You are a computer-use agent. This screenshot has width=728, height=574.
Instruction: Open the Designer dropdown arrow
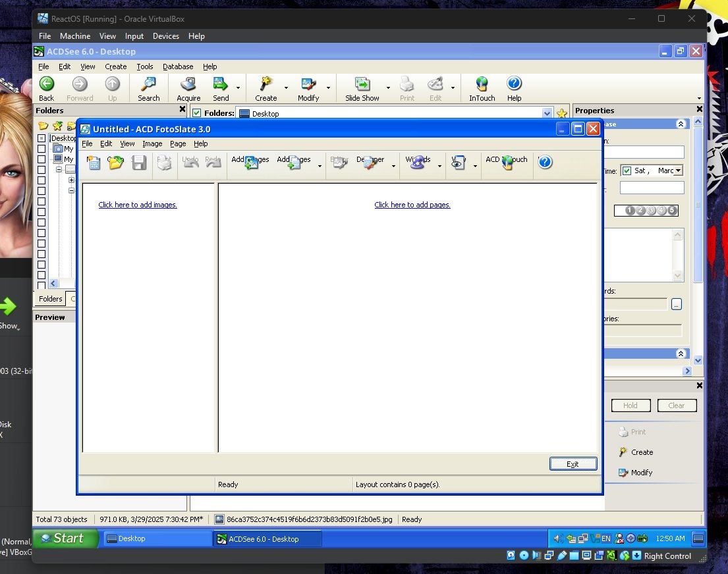pyautogui.click(x=393, y=166)
